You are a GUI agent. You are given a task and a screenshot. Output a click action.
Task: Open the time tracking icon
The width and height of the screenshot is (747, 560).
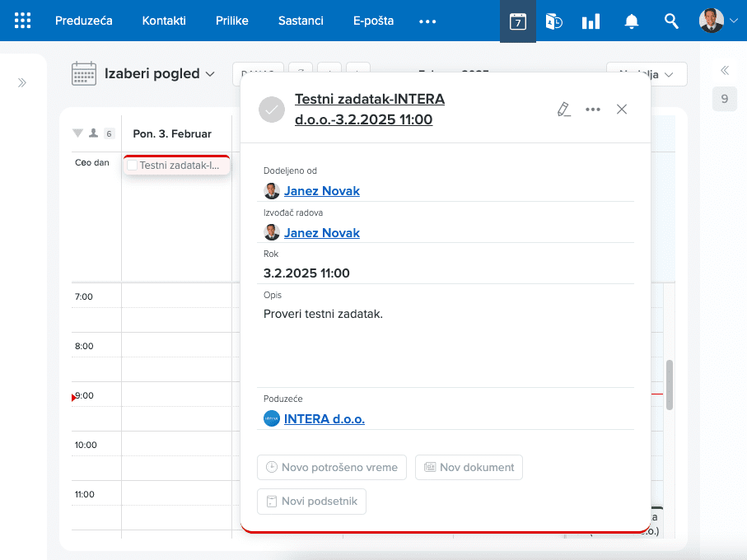[x=553, y=21]
